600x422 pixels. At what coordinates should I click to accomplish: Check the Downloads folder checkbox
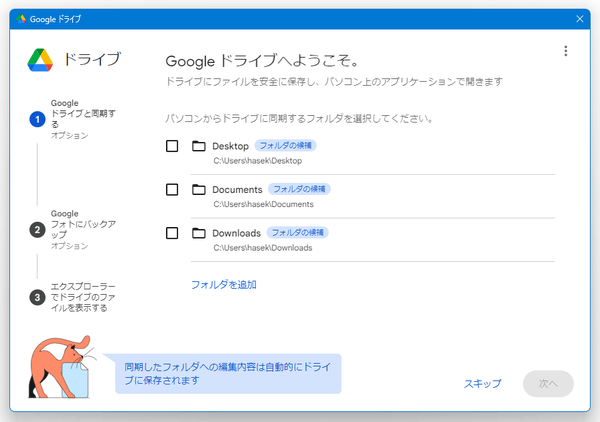[x=172, y=233]
